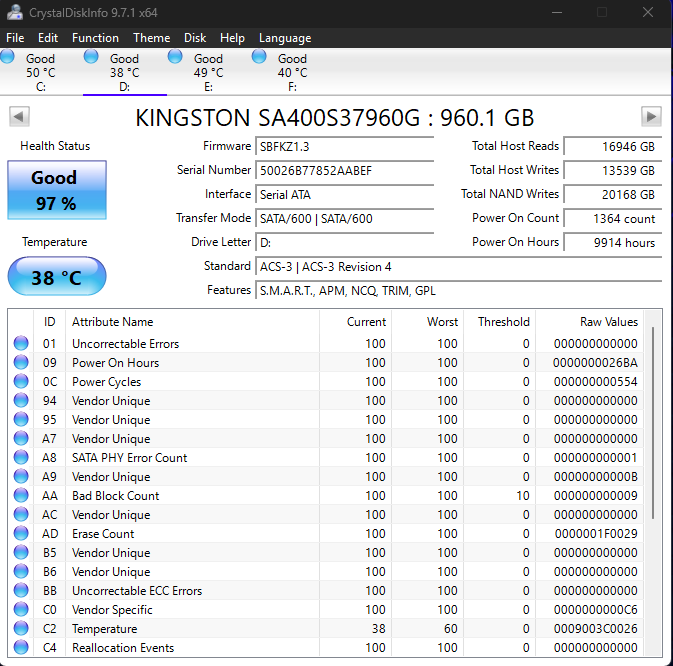Click the status orb for attribute 94
Viewport: 673px width, 666px height.
[x=21, y=400]
